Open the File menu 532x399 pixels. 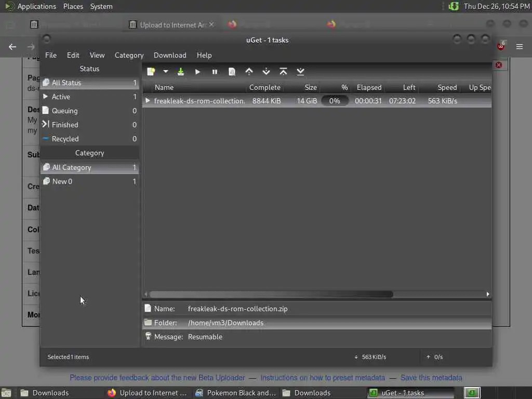51,55
